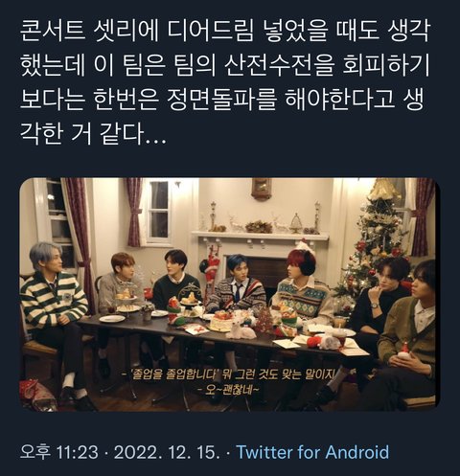This screenshot has width=460, height=476.
Task: Click the blue-haired person wearing a tie
Action: click(x=238, y=285)
